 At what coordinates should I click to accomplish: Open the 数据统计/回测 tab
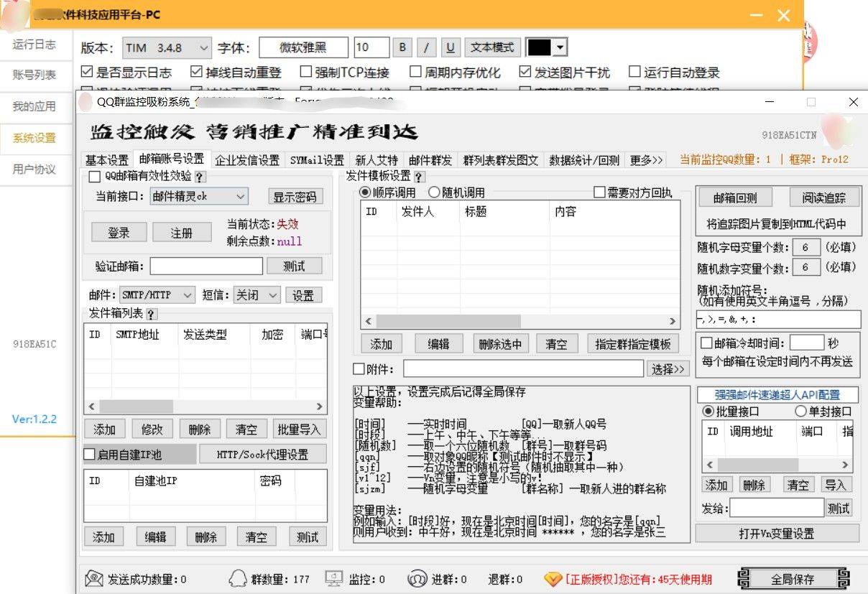583,160
